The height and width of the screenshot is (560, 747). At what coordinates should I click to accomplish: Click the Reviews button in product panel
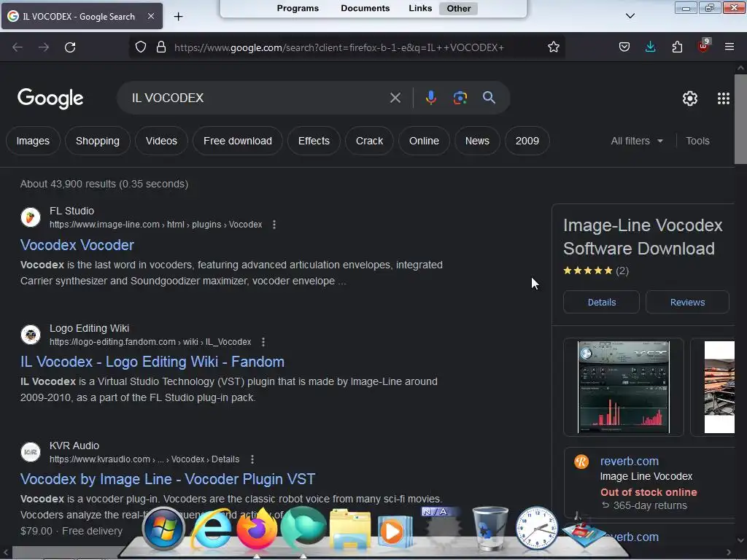coord(687,303)
